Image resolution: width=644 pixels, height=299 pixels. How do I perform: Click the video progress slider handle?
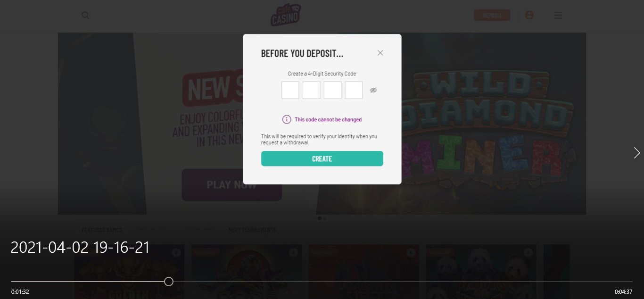(169, 282)
